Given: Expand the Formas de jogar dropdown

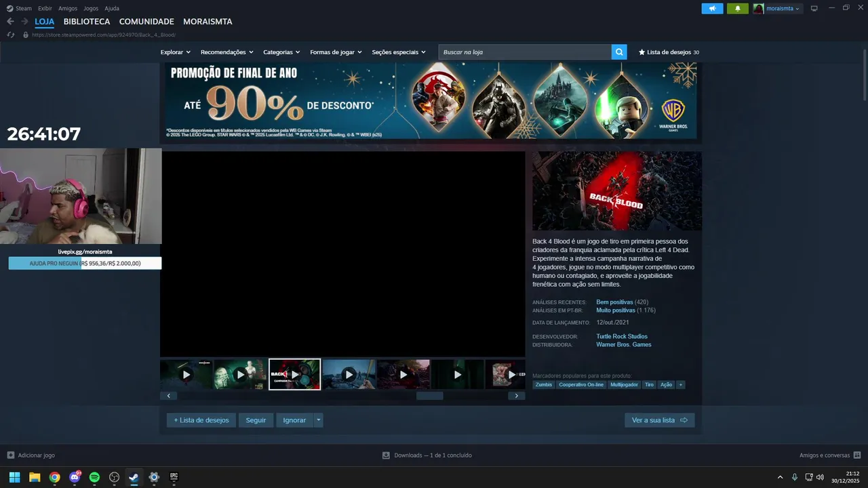Looking at the screenshot, I should [336, 52].
